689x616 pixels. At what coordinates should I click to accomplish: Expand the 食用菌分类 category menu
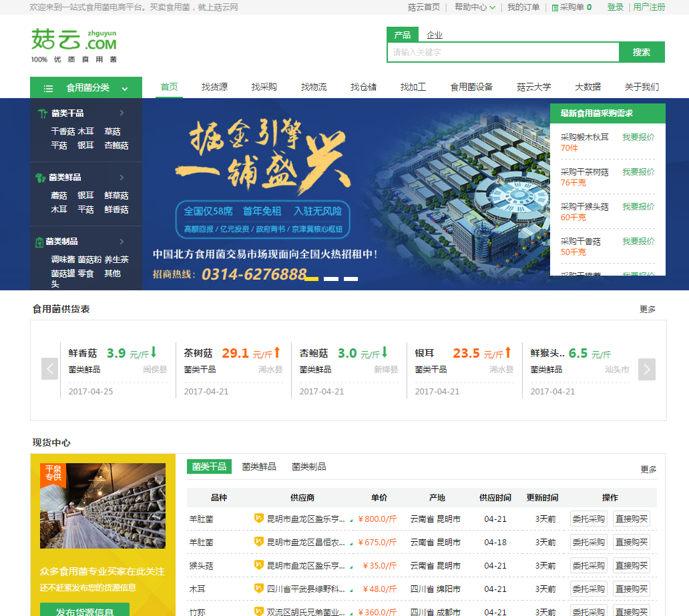pyautogui.click(x=86, y=88)
